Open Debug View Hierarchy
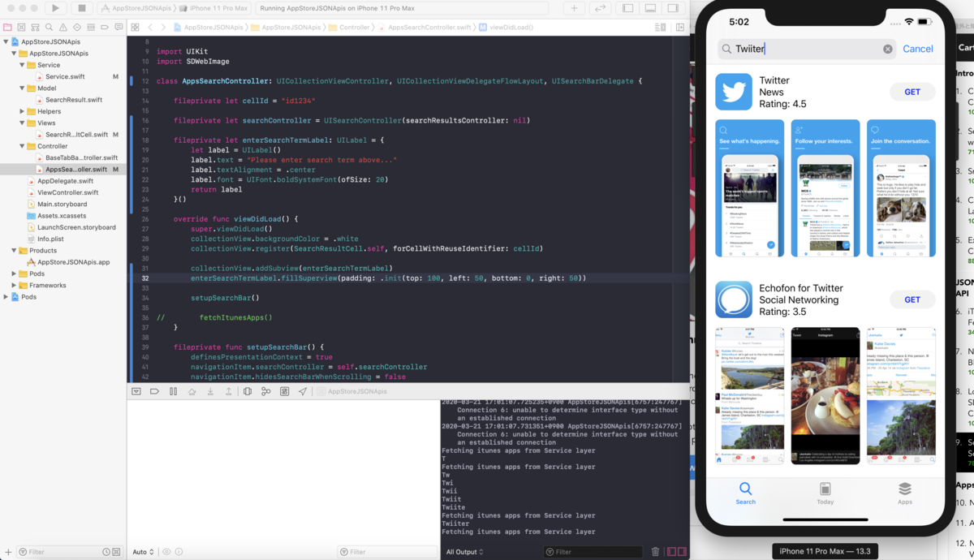 point(248,391)
